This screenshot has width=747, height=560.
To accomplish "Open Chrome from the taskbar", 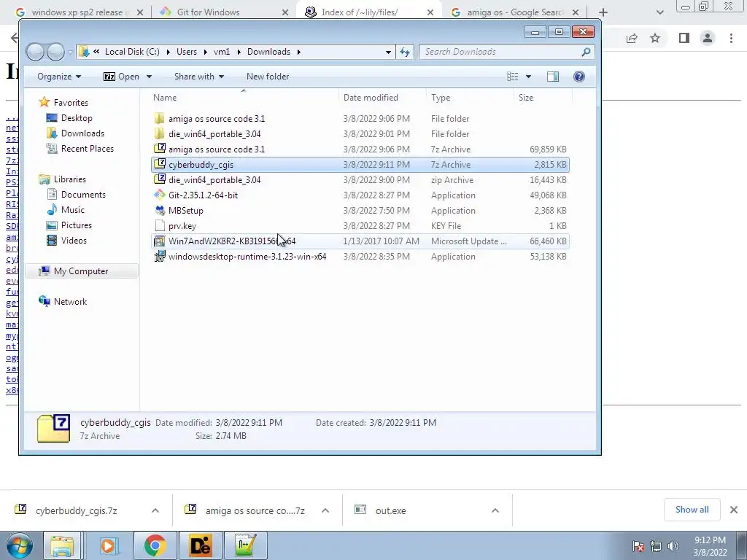I will pos(155,545).
